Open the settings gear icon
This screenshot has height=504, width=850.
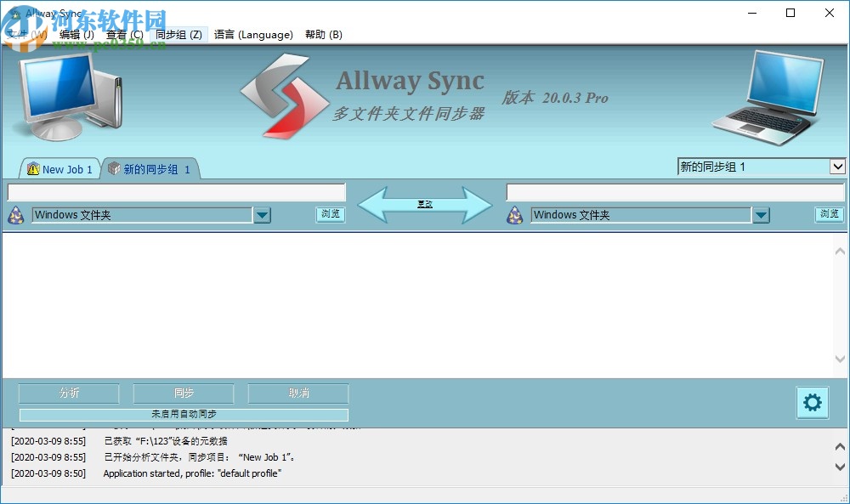pos(812,403)
